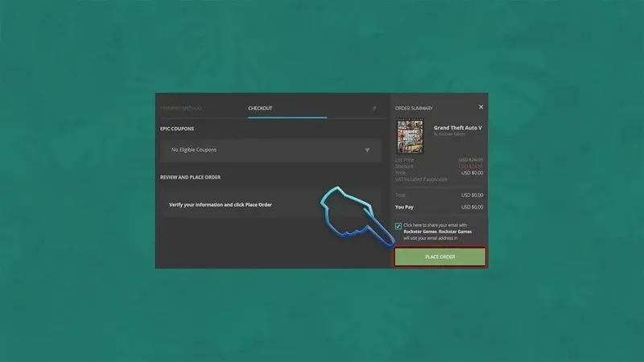This screenshot has height=362, width=644.
Task: Click the Verify your information message
Action: (220, 205)
